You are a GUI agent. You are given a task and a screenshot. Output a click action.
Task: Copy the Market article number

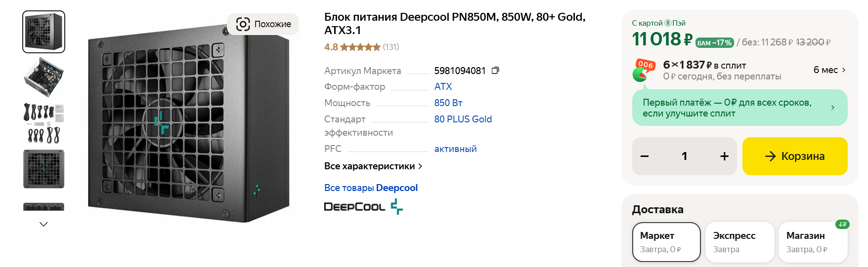coord(495,71)
